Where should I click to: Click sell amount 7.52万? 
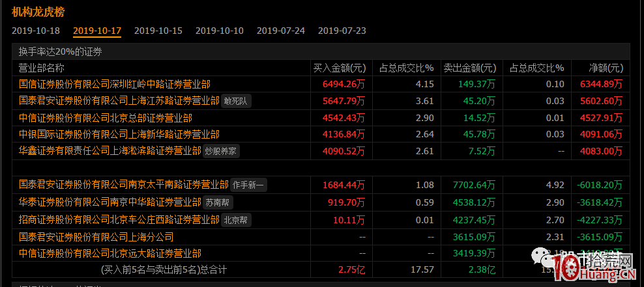[x=482, y=151]
